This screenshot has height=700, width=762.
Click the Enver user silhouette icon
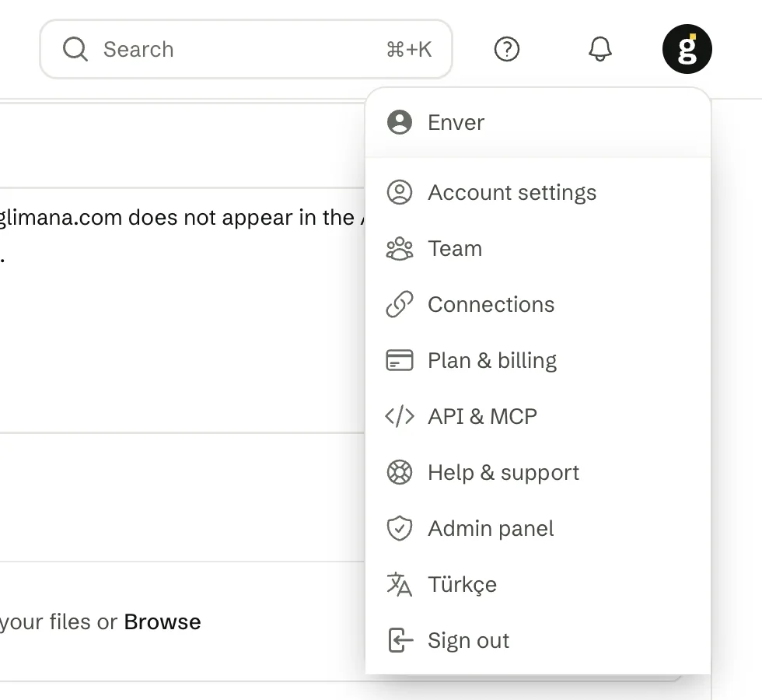click(400, 123)
